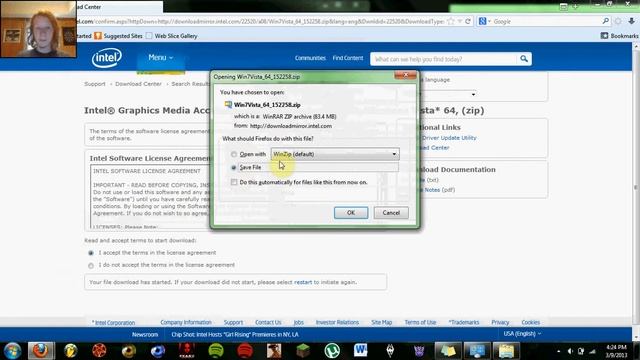The width and height of the screenshot is (640, 360).
Task: Select the Open with radio button
Action: (x=233, y=154)
